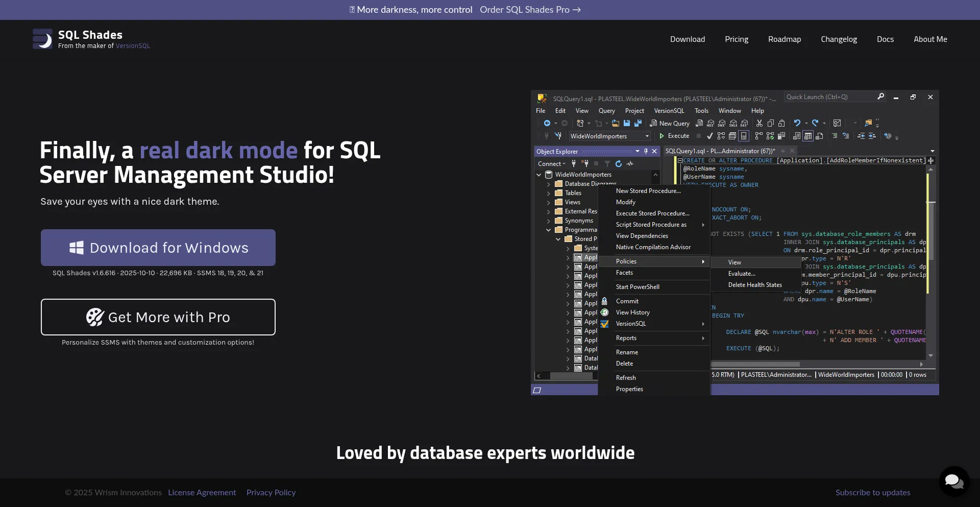Open the Pricing page from navigation
Screen dimensions: 980x507
[736, 39]
